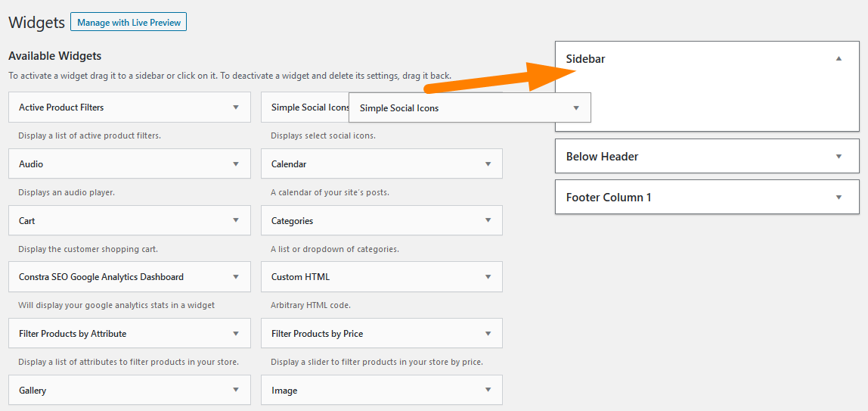Image resolution: width=868 pixels, height=411 pixels.
Task: Expand the Footer Column 1 area arrow
Action: tap(839, 198)
